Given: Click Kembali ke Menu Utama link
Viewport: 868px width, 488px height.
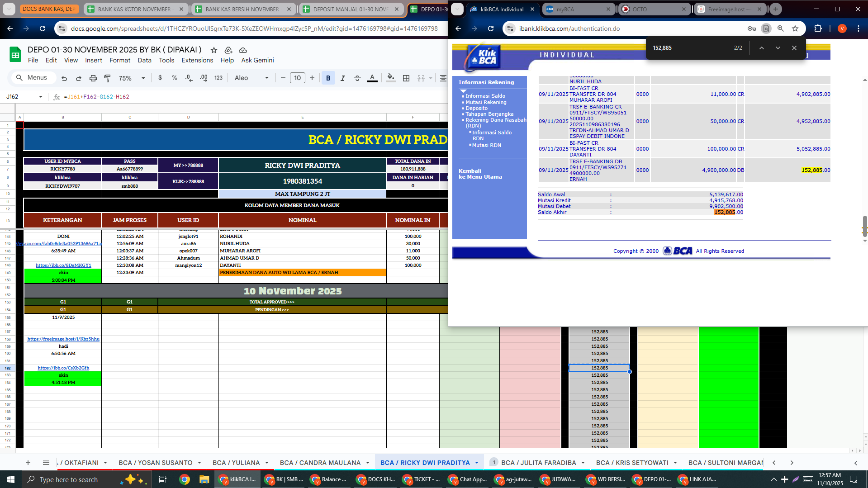Looking at the screenshot, I should 480,174.
